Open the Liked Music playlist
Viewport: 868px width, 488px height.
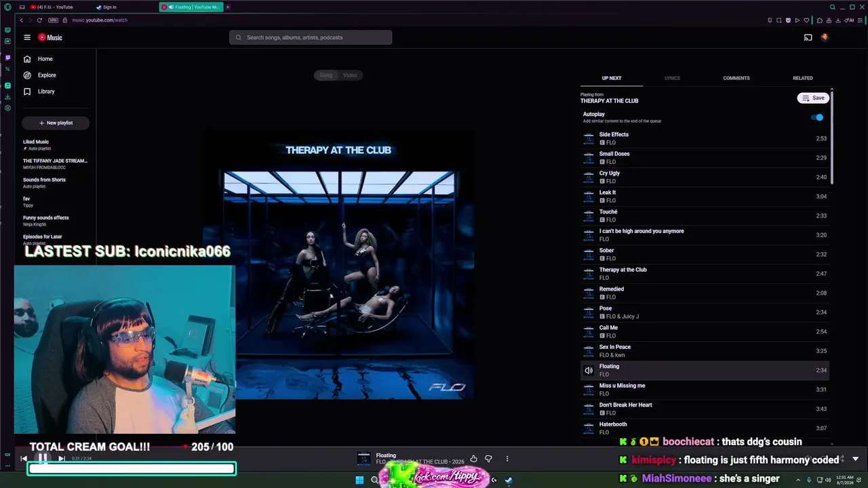click(56, 144)
